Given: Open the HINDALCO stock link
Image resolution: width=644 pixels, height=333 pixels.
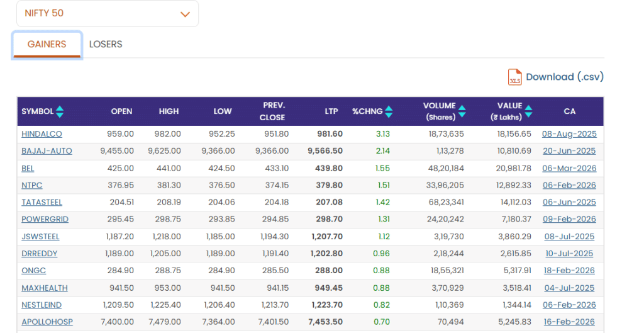Looking at the screenshot, I should point(42,134).
